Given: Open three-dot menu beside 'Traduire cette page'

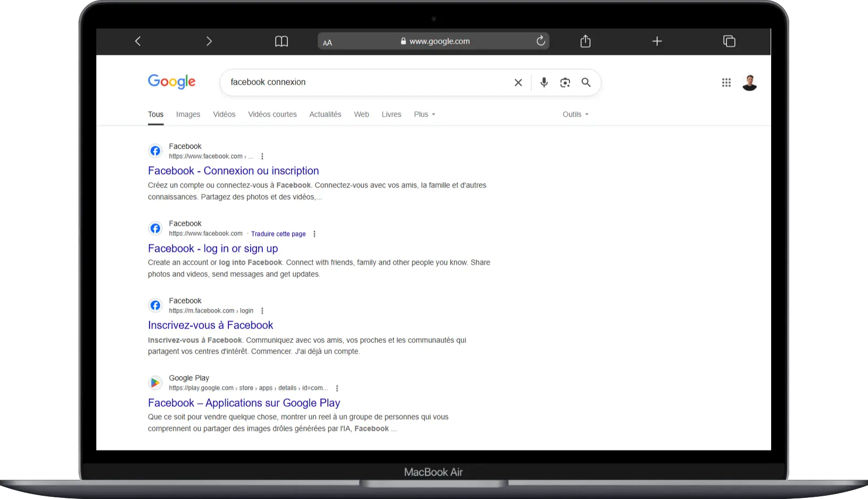Looking at the screenshot, I should (315, 234).
